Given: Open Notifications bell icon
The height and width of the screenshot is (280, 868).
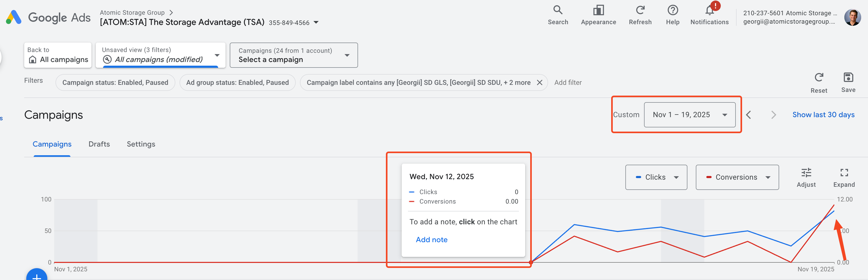Looking at the screenshot, I should (x=709, y=11).
